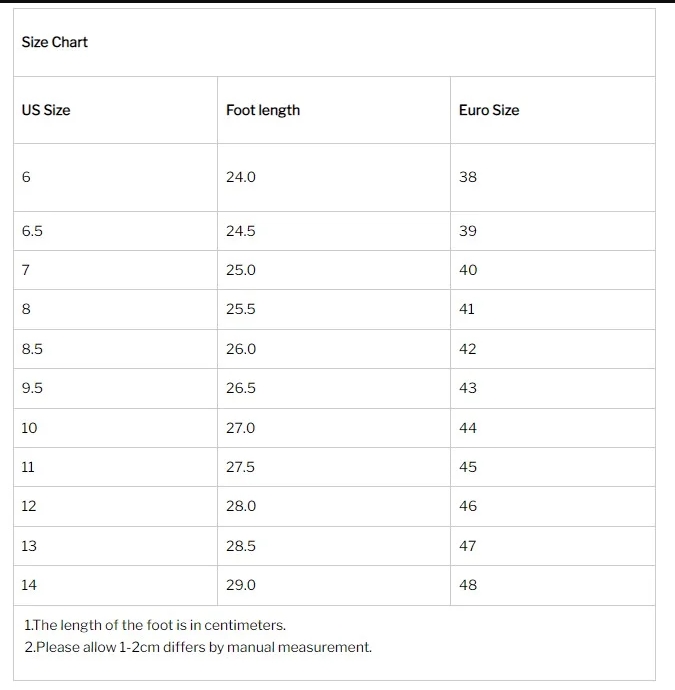
Task: Click the note about centimeters
Action: point(155,625)
